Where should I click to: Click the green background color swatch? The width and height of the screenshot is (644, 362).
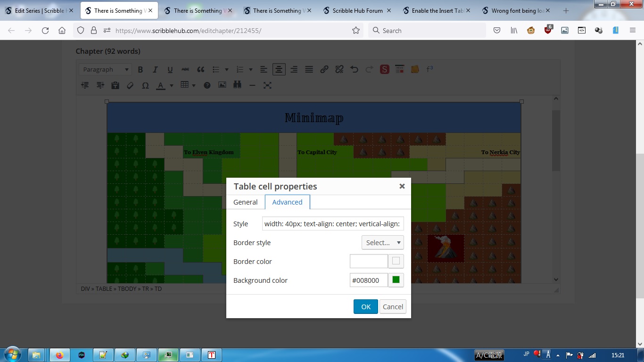pos(396,280)
